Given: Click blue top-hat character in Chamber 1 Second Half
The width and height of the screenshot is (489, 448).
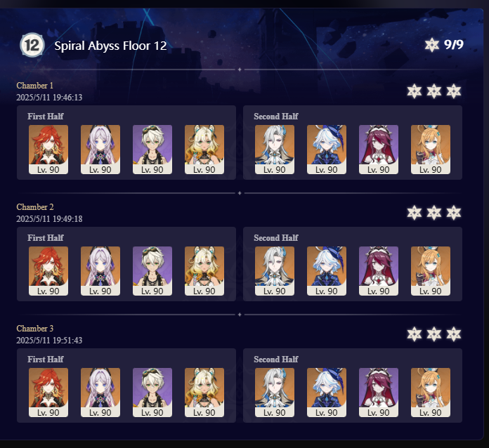Looking at the screenshot, I should tap(327, 150).
